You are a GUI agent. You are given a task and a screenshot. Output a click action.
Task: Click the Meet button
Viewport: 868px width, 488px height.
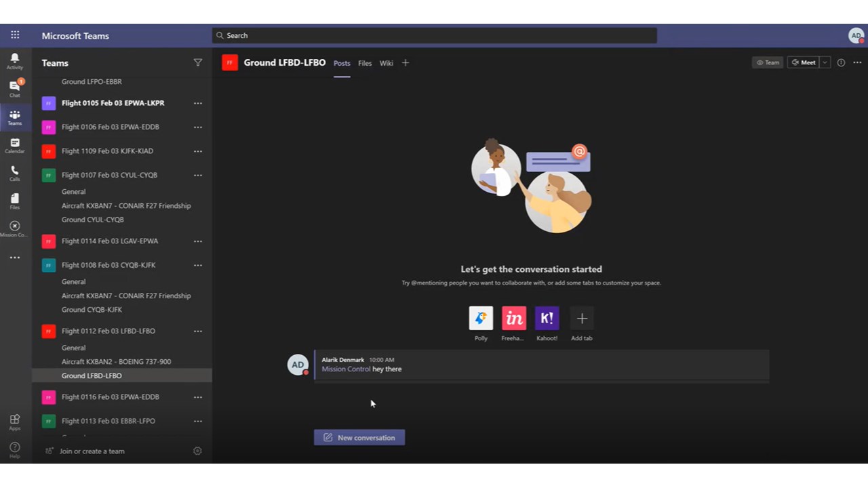[804, 62]
